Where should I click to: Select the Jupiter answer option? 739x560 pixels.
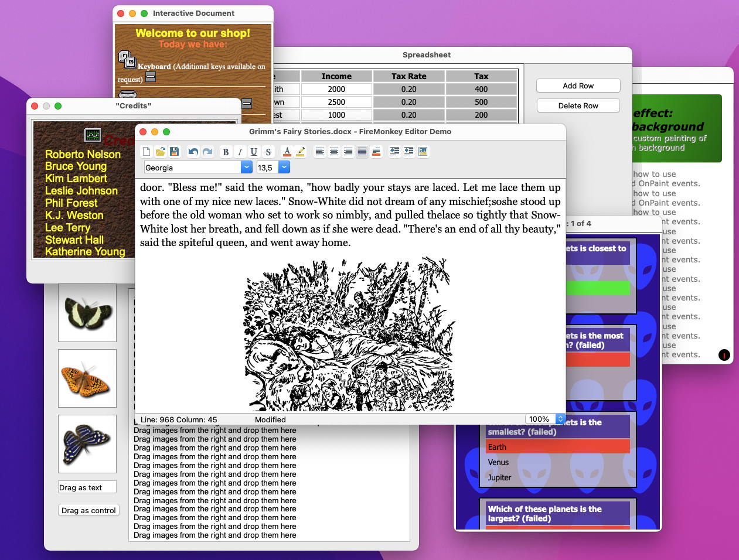click(499, 477)
